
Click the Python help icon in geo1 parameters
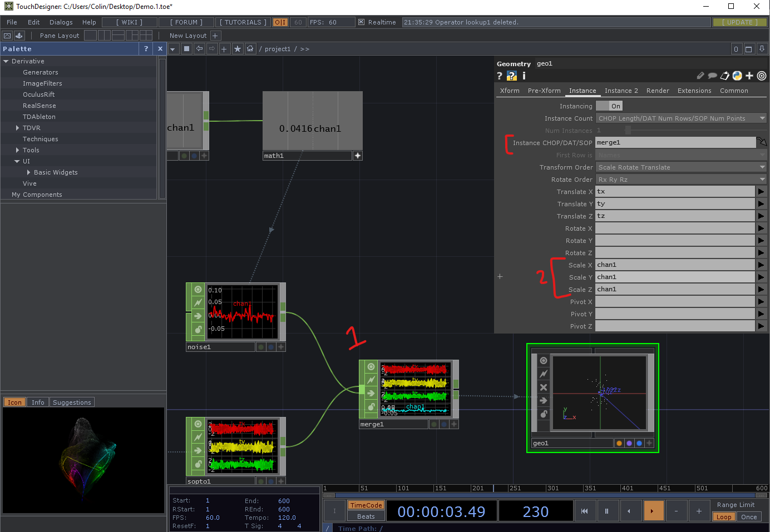[x=511, y=76]
